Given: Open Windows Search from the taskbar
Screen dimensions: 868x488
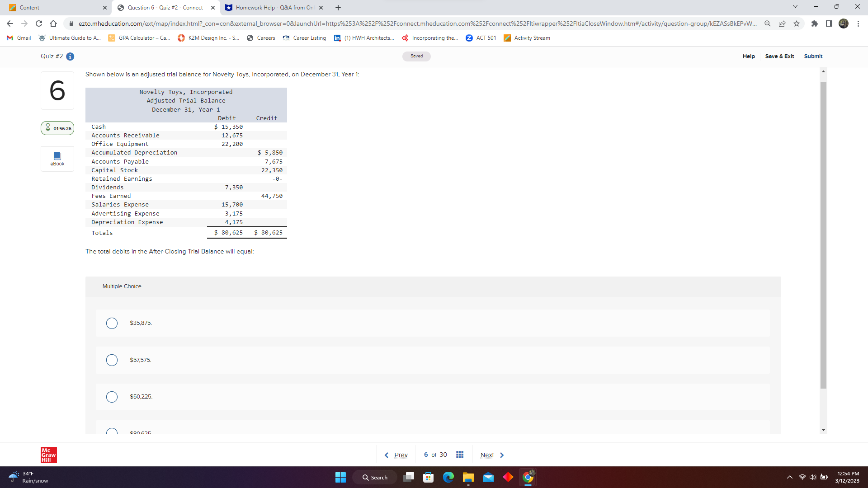Looking at the screenshot, I should (374, 477).
